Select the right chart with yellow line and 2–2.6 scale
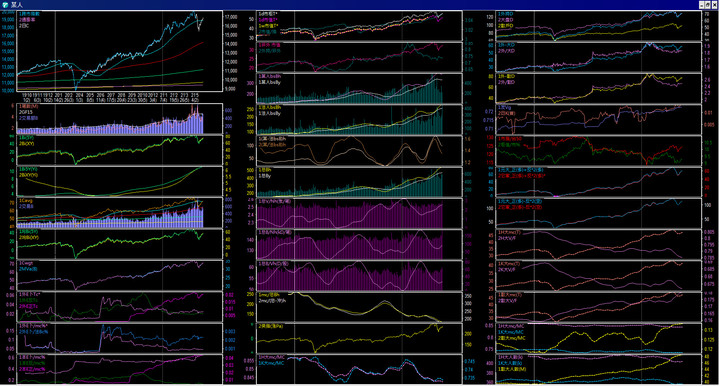The width and height of the screenshot is (720, 386). pyautogui.click(x=599, y=88)
